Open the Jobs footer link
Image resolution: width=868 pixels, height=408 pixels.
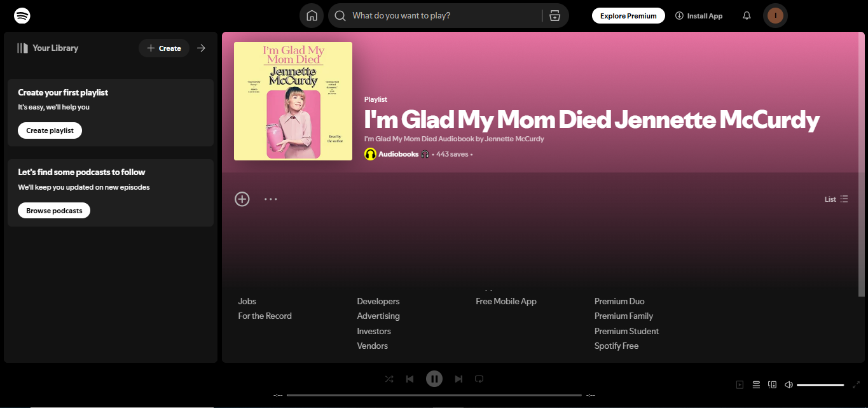pyautogui.click(x=247, y=301)
